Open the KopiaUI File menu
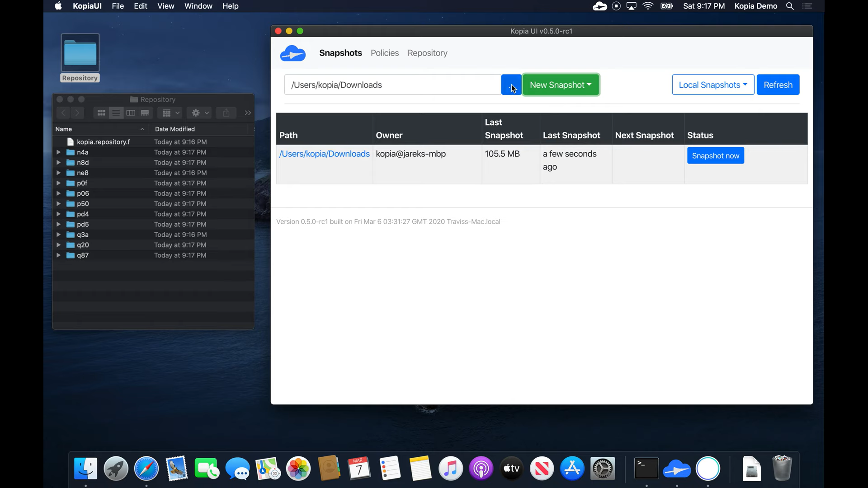The image size is (868, 488). click(118, 6)
